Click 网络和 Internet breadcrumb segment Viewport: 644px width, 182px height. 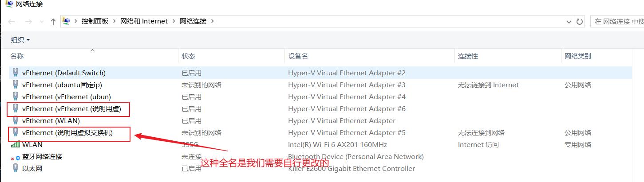144,21
